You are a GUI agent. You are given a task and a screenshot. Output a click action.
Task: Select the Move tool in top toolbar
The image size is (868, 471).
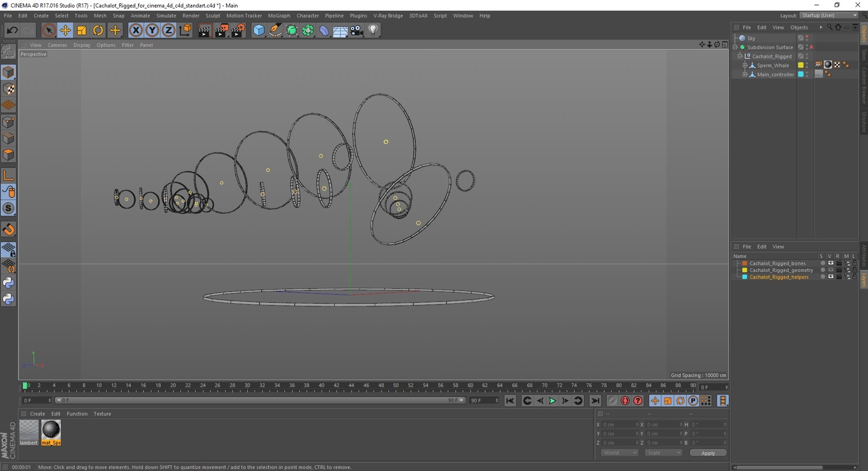coord(65,30)
